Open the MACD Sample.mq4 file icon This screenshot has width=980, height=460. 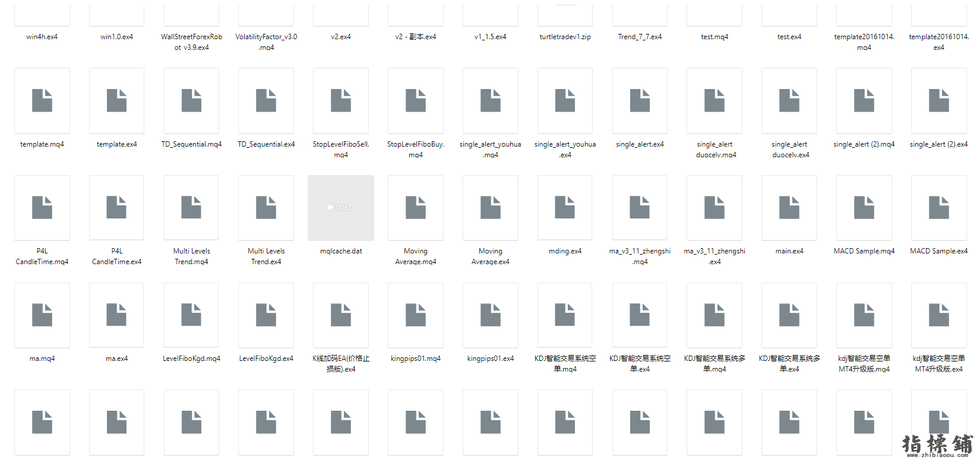click(864, 208)
